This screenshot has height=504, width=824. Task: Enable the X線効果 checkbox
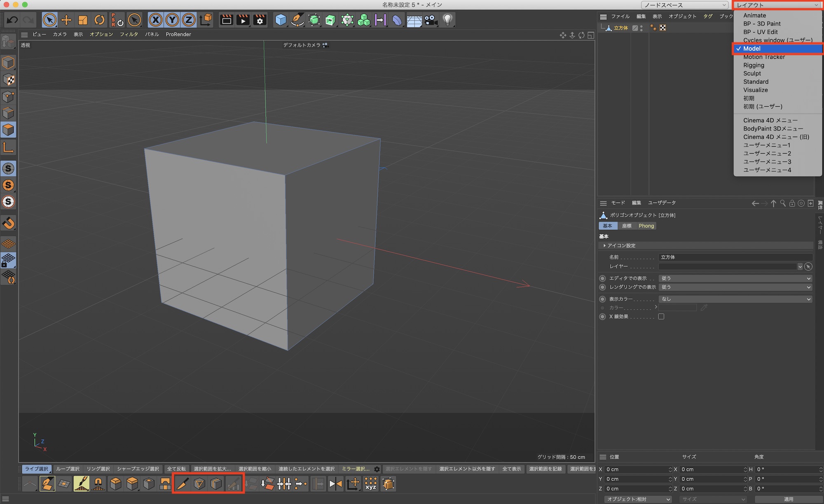coord(661,317)
